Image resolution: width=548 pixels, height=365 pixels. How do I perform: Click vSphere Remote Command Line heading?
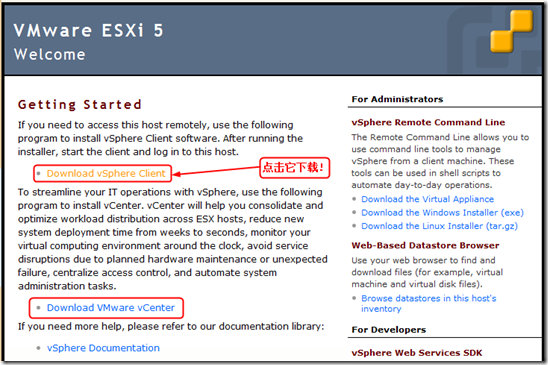click(428, 122)
